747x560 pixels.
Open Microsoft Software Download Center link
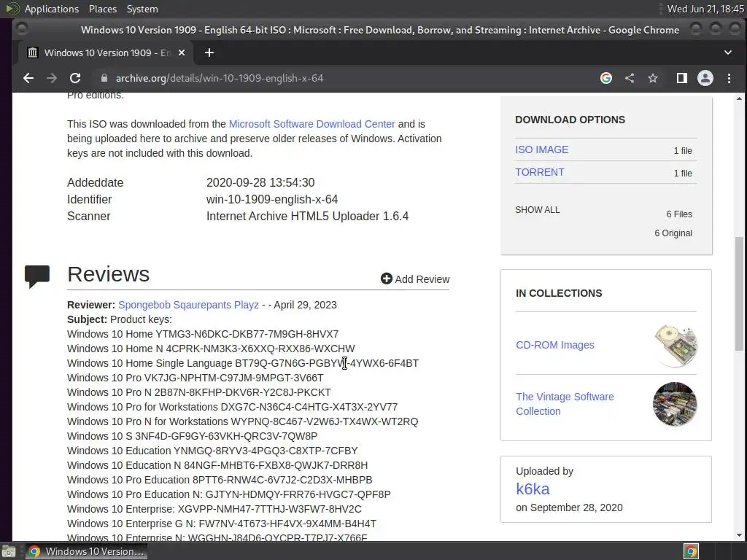tap(311, 124)
